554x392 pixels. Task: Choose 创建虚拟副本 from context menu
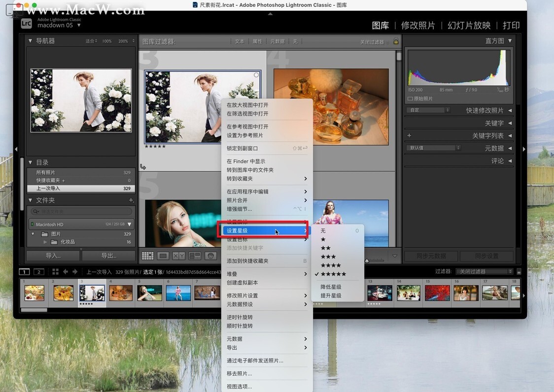point(242,283)
